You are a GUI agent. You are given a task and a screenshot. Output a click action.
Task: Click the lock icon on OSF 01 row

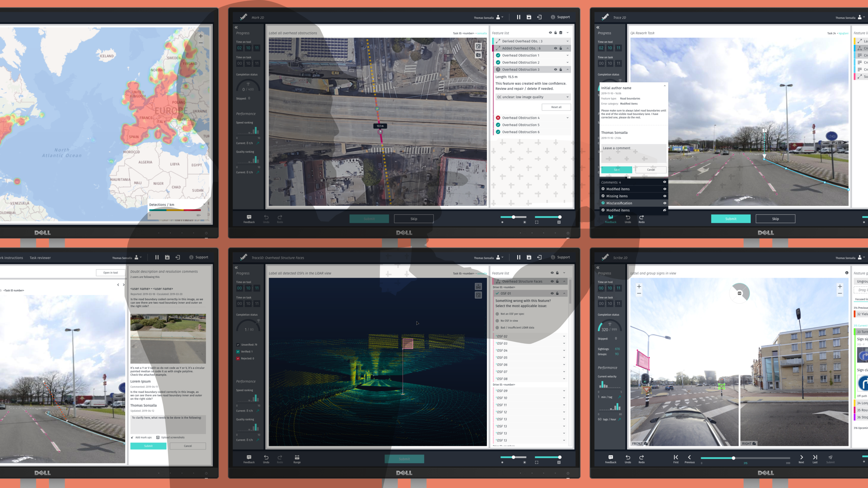pyautogui.click(x=557, y=293)
